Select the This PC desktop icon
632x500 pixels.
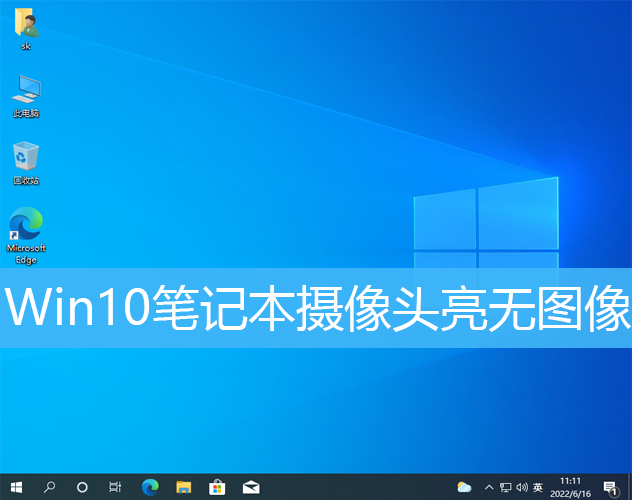pyautogui.click(x=26, y=94)
